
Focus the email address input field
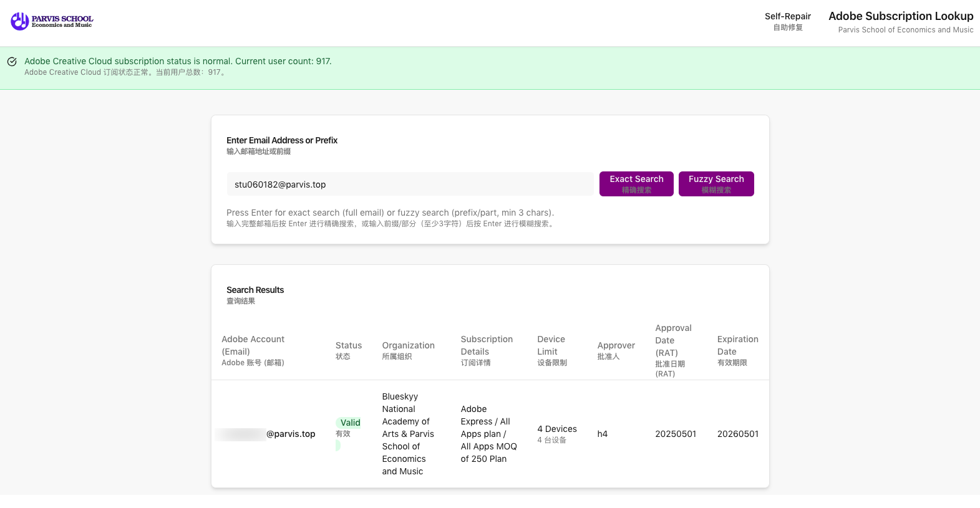[410, 185]
